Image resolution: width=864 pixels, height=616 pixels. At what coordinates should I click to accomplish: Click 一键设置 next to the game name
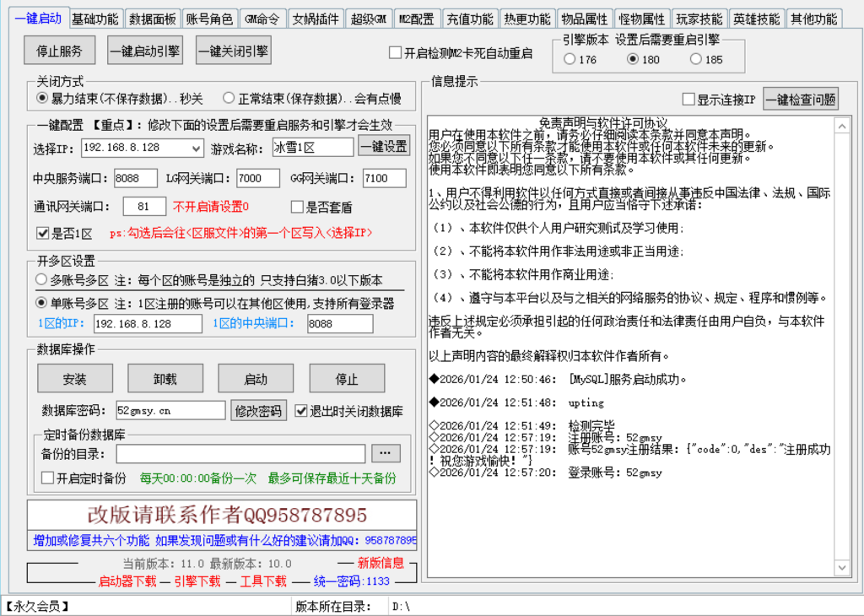click(383, 146)
